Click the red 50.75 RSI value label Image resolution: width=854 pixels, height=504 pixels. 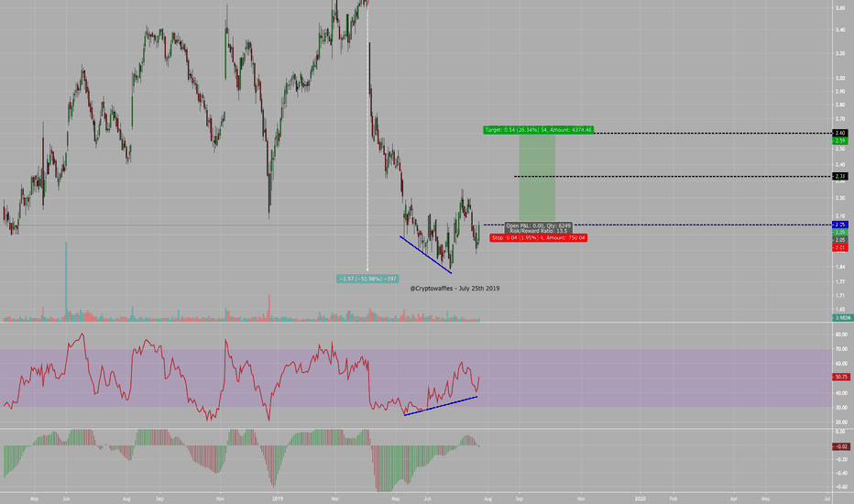pyautogui.click(x=841, y=377)
